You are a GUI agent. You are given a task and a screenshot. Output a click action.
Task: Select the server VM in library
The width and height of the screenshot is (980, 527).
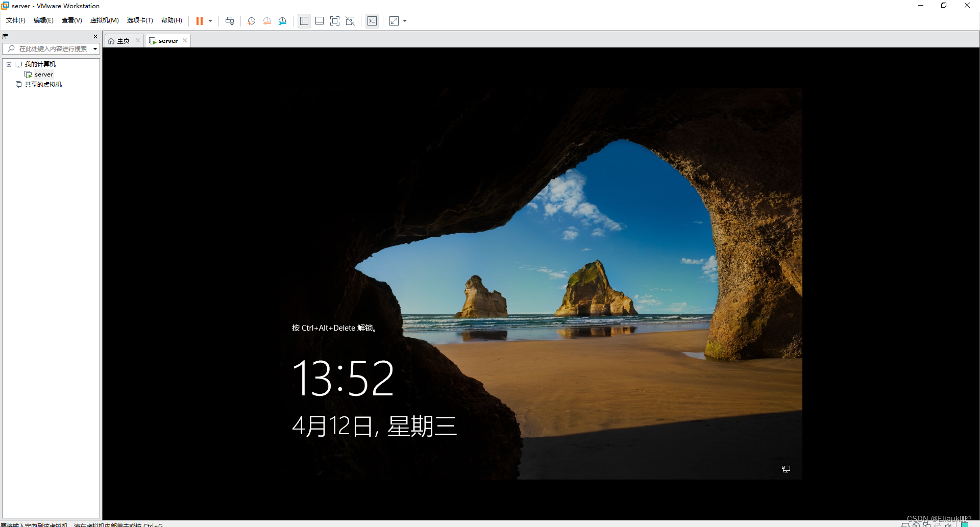pos(43,74)
